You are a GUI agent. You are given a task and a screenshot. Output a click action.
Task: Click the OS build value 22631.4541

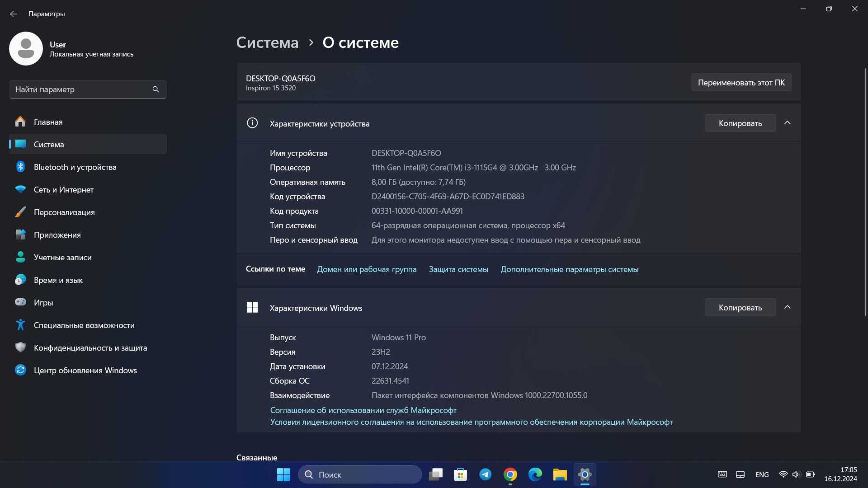pyautogui.click(x=390, y=380)
